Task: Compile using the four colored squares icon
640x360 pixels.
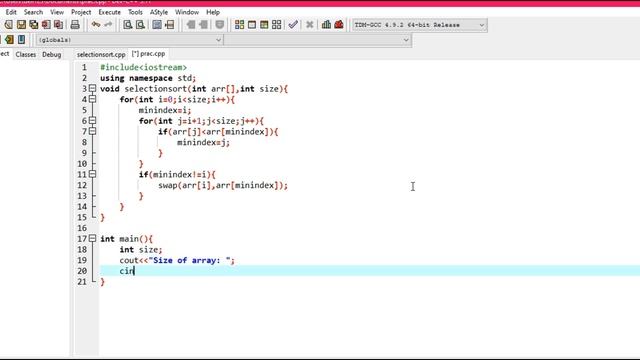Action: pyautogui.click(x=240, y=25)
